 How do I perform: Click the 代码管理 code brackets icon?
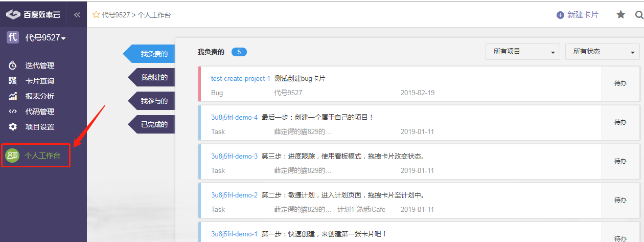[13, 112]
